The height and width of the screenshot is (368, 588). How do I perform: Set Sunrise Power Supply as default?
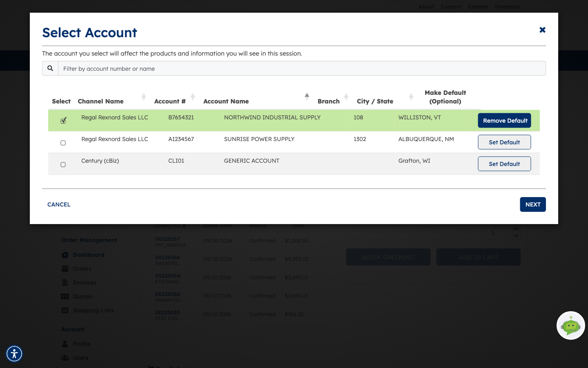504,142
